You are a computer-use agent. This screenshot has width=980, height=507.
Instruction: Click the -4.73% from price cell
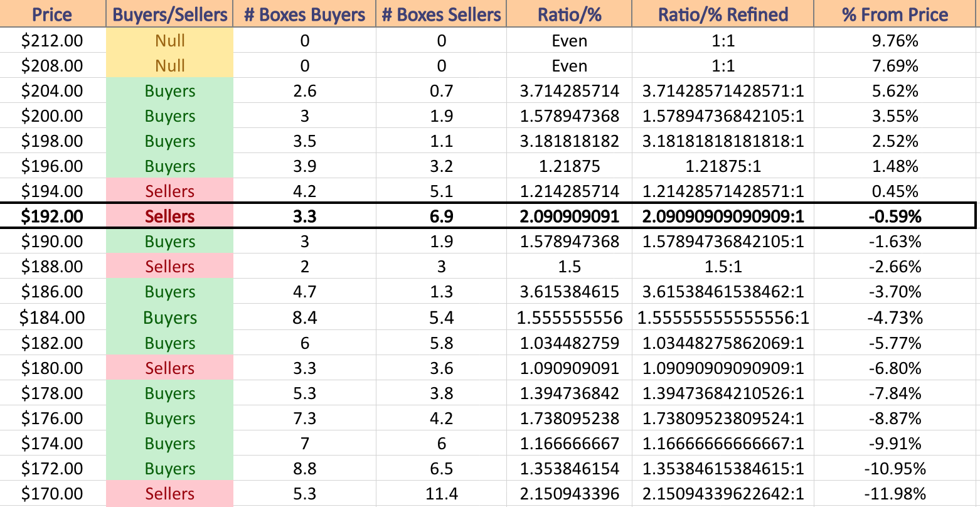895,318
